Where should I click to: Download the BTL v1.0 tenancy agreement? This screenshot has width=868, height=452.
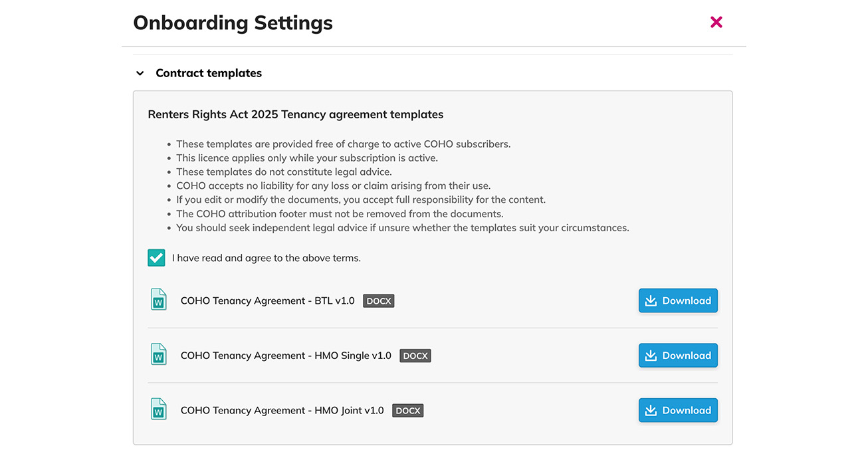(x=678, y=300)
